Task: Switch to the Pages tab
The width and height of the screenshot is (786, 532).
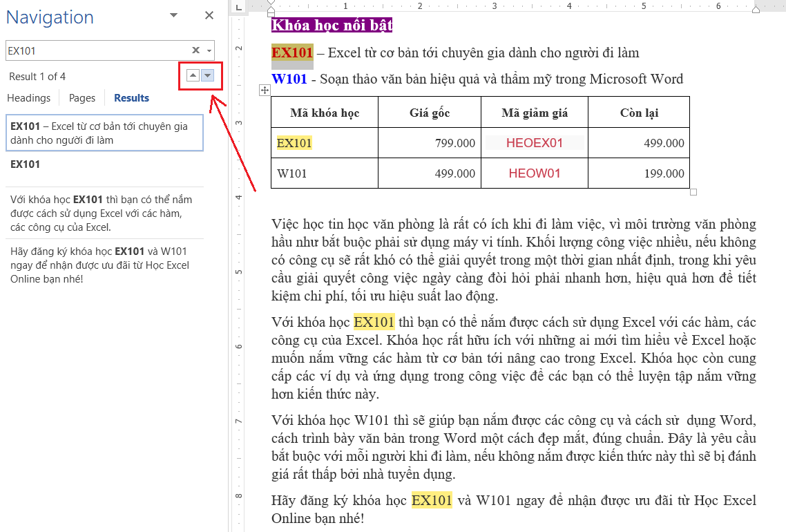Action: (82, 98)
